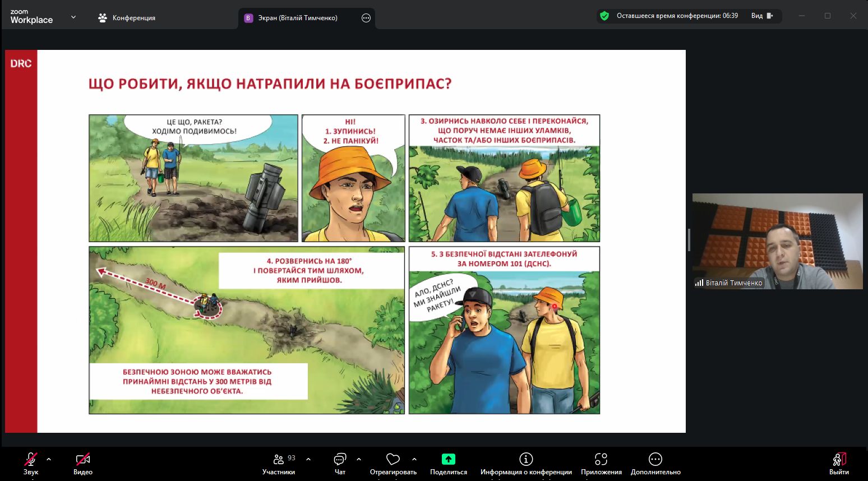Open the Zoom Workplace dropdown chevron

(73, 17)
